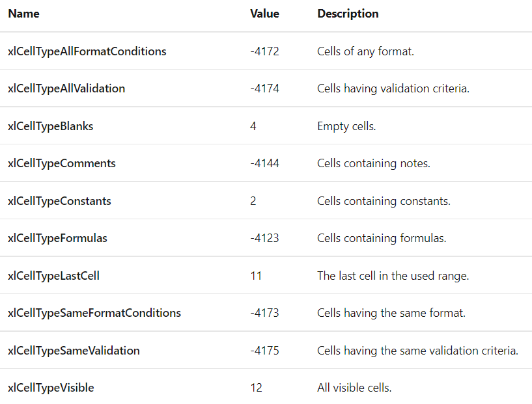Click the value -4123 for formulas
The width and height of the screenshot is (532, 404).
[x=264, y=238]
